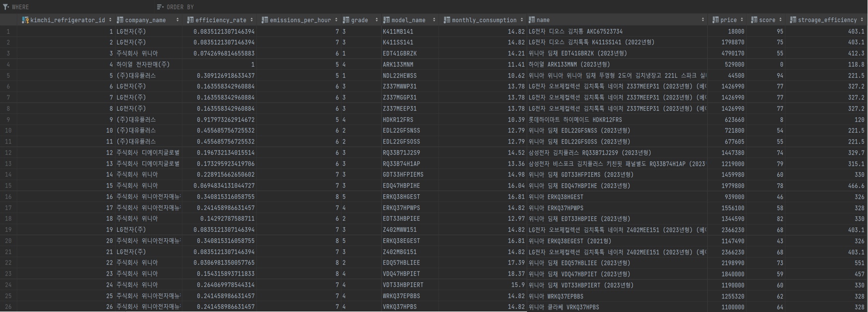Screen dimensions: 868x312
Task: Select the monthly_consumption cell 18.37
Action: (x=482, y=274)
